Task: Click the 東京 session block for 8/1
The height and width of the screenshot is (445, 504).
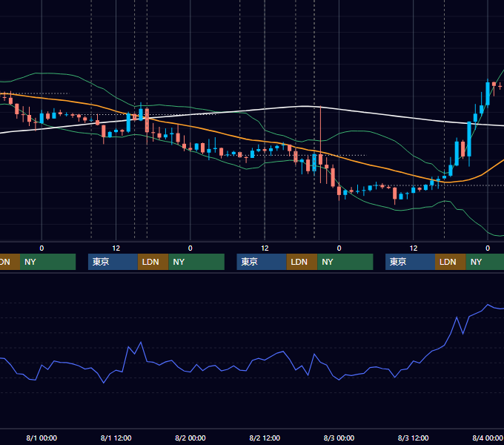Action: [x=113, y=262]
